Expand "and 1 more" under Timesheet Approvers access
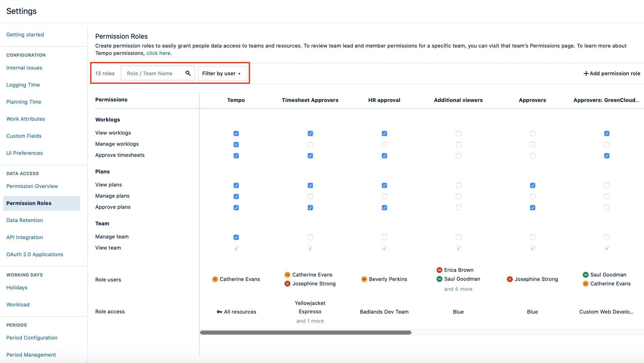This screenshot has height=363, width=644. (x=310, y=321)
